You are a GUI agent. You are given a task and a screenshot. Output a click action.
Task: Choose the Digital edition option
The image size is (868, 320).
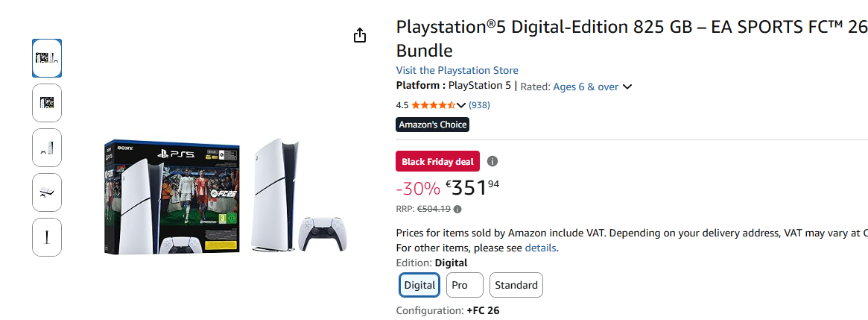419,285
